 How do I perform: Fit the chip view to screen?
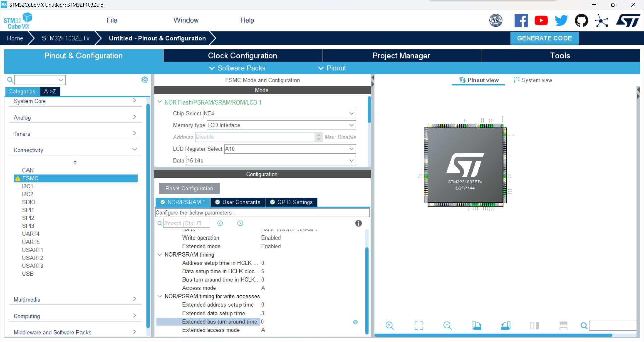click(x=419, y=325)
